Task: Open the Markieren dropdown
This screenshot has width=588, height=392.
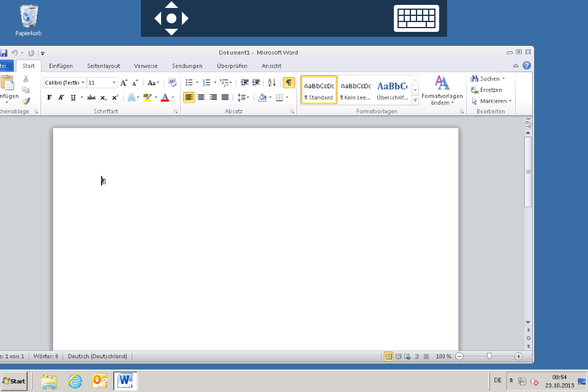Action: point(492,101)
